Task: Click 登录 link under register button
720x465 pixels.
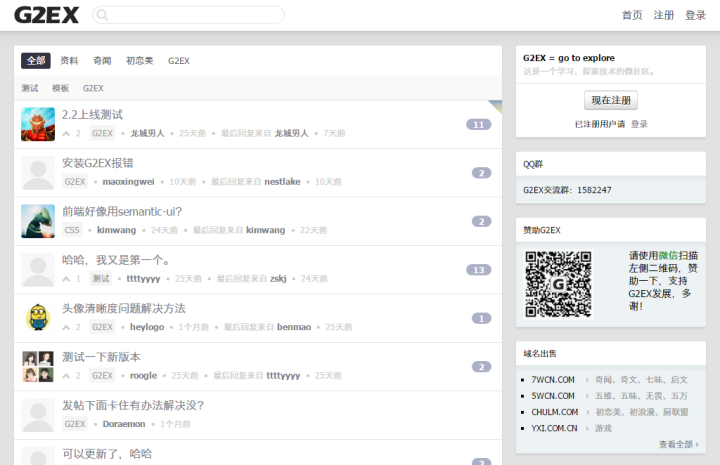Action: [639, 124]
